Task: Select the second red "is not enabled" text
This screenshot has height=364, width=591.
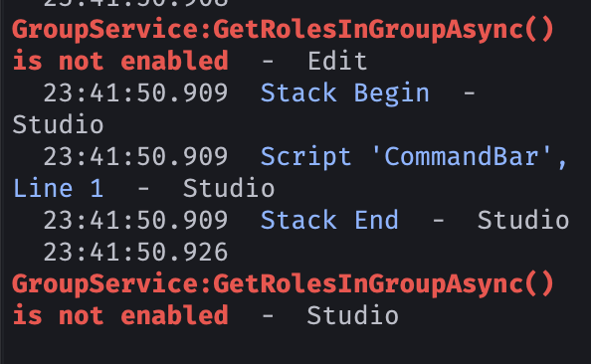Action: [120, 316]
